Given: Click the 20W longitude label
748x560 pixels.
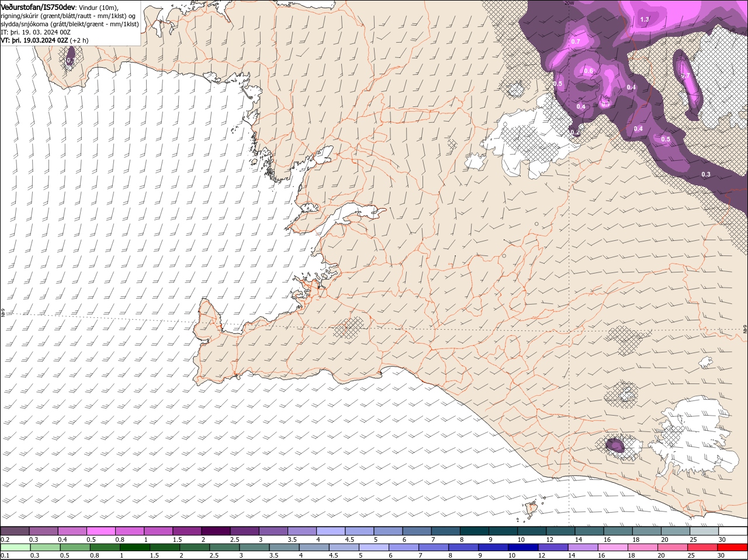Looking at the screenshot, I should click(570, 3).
